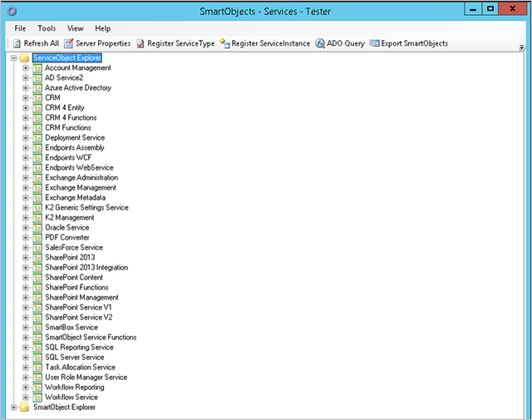Click the Azure Active Directory service icon
This screenshot has width=532, height=420.
coord(37,88)
